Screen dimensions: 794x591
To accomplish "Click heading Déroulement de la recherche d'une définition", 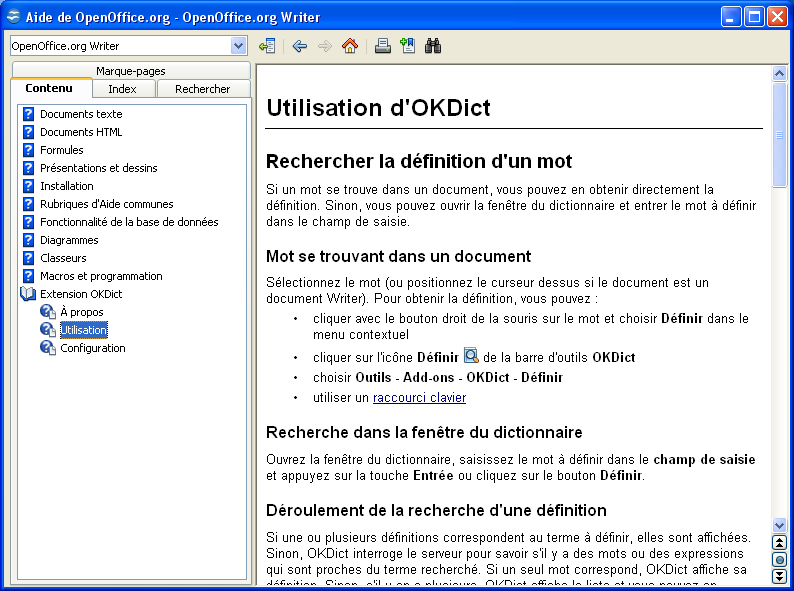I will (436, 510).
